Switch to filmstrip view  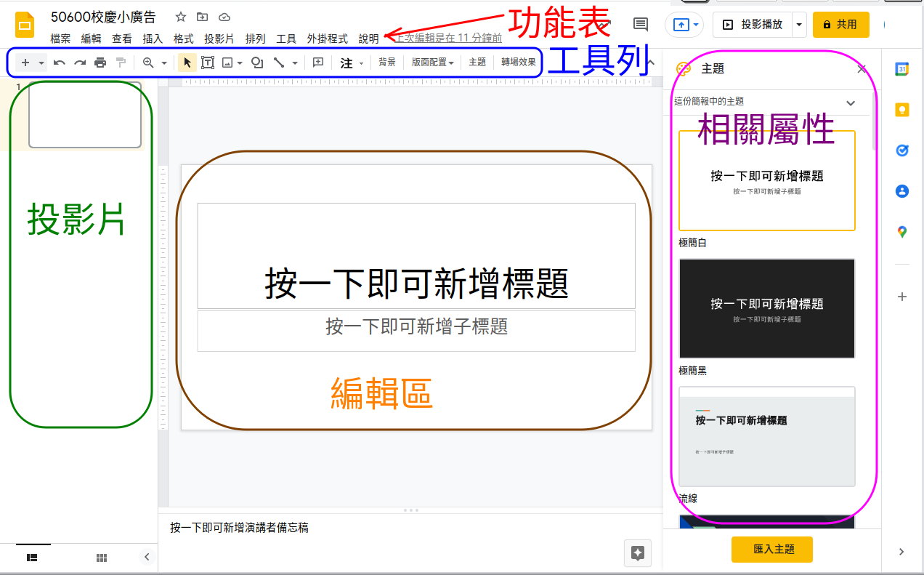(x=32, y=557)
